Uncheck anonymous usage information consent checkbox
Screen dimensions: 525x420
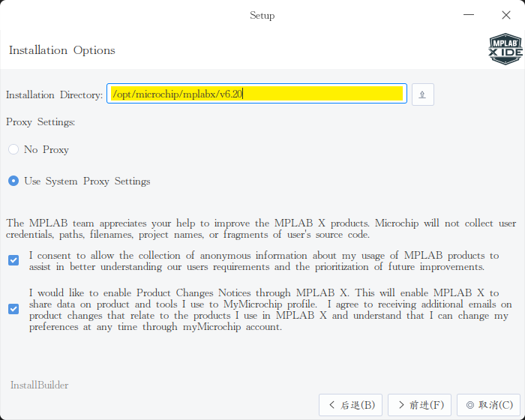tap(13, 260)
